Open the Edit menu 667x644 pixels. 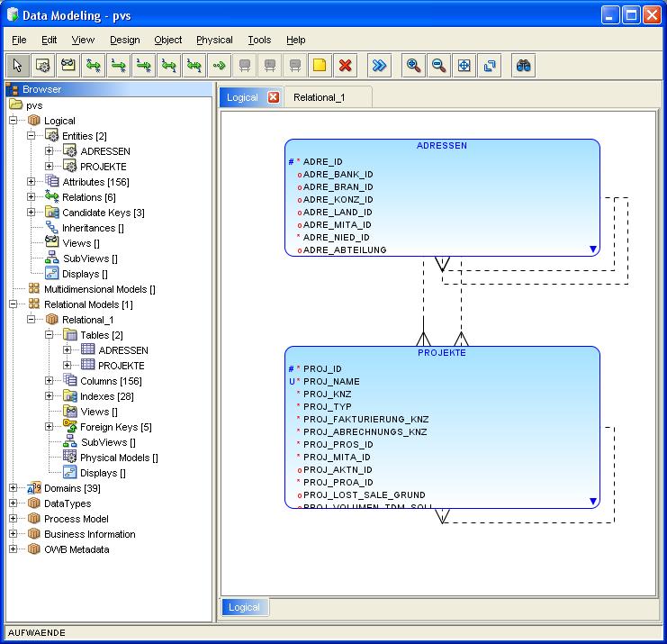[49, 40]
